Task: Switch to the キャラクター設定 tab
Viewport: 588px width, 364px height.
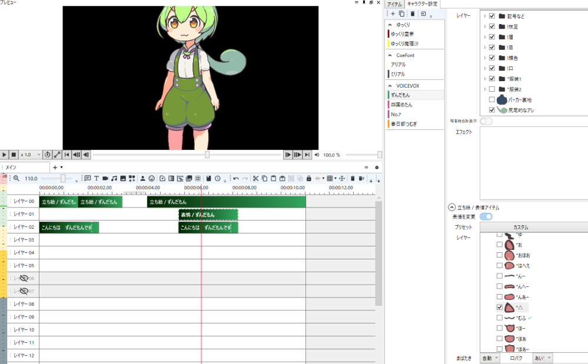Action: [x=422, y=4]
